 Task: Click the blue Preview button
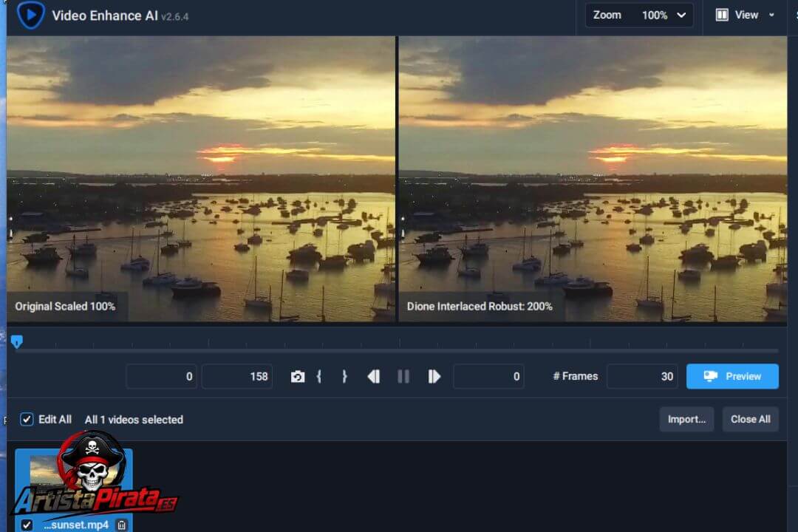(732, 377)
